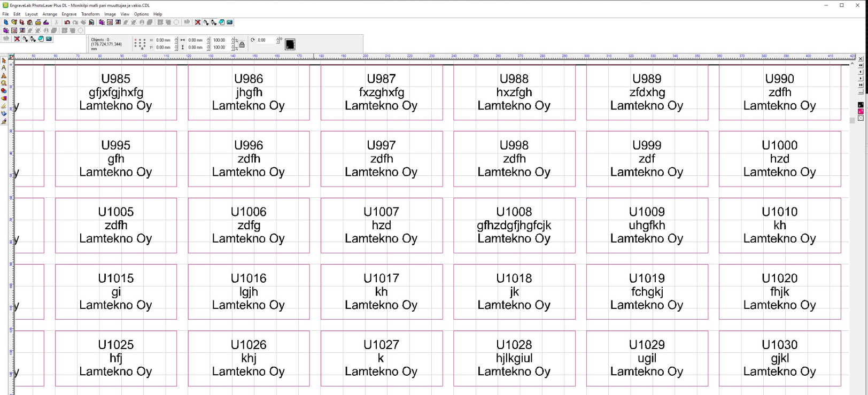Click the palette fast-forward double arrow button
Image resolution: width=868 pixels, height=395 pixels.
point(861,85)
